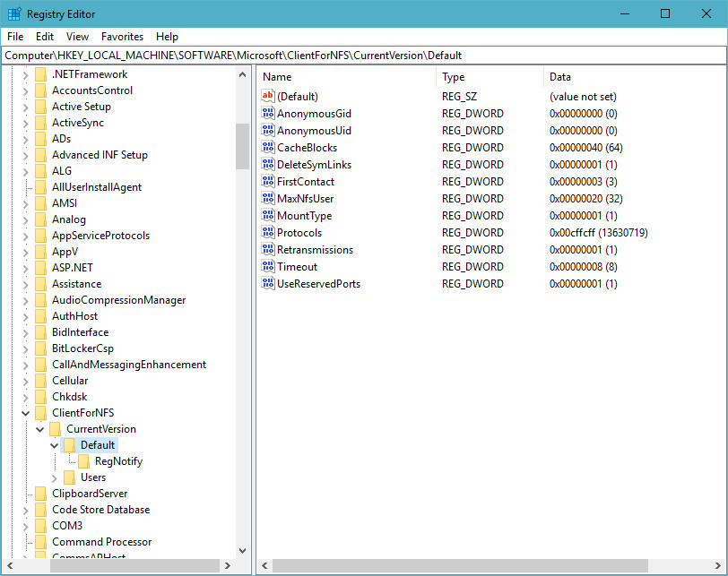Select the icon beside UseReservedPorts
The image size is (728, 576).
click(x=267, y=284)
